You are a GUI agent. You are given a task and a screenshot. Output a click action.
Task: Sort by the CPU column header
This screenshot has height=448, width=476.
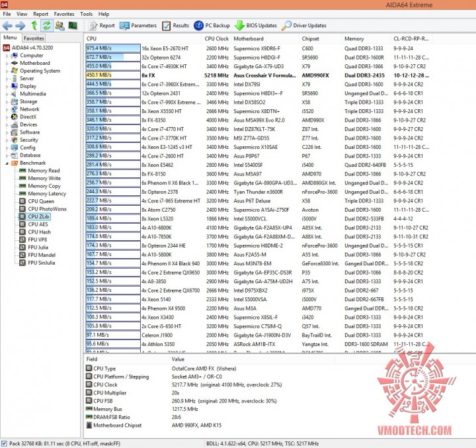[143, 38]
